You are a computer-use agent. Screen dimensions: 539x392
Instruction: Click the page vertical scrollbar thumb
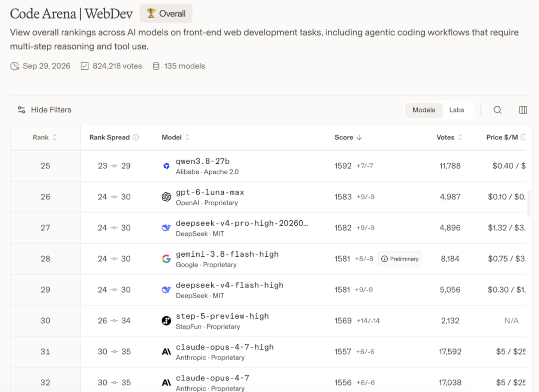[529, 203]
